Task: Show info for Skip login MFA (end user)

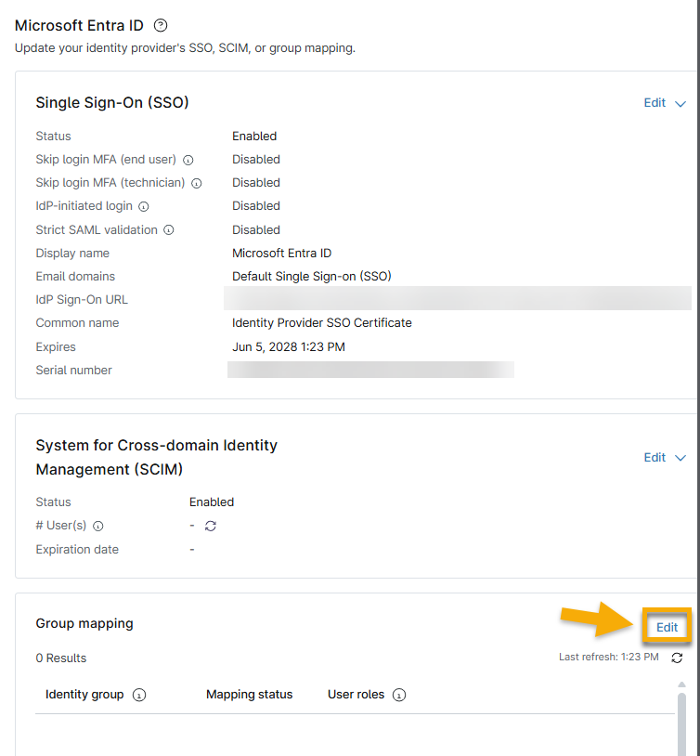Action: [x=188, y=160]
